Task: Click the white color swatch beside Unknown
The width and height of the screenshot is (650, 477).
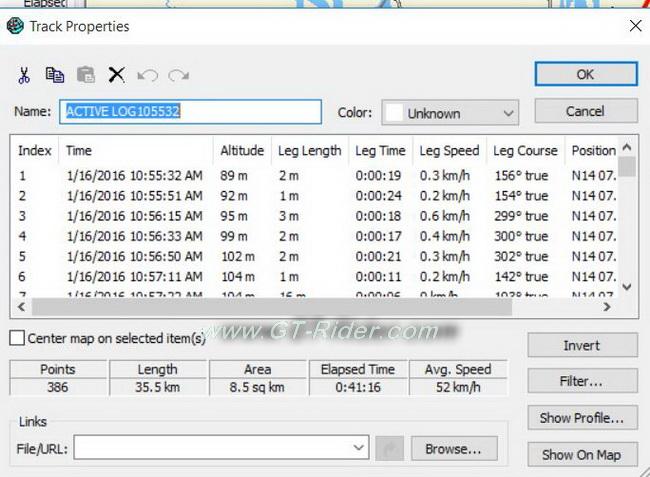Action: [394, 113]
